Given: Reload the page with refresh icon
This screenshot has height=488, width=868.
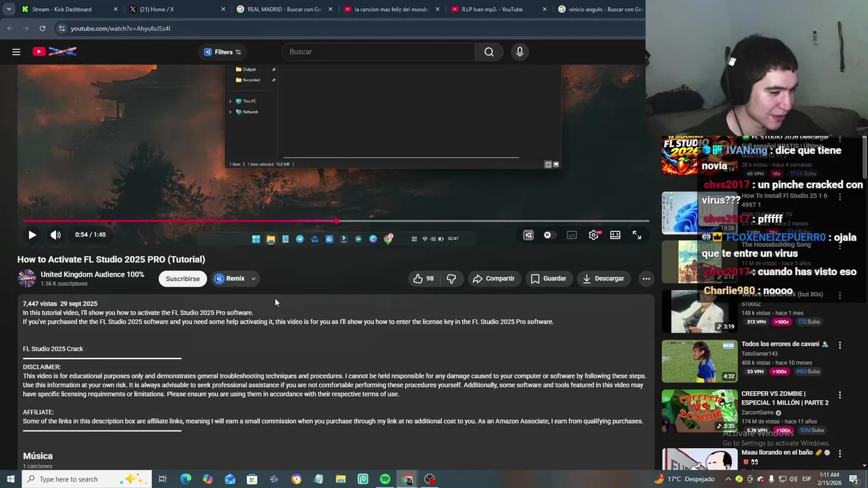Looking at the screenshot, I should [42, 28].
